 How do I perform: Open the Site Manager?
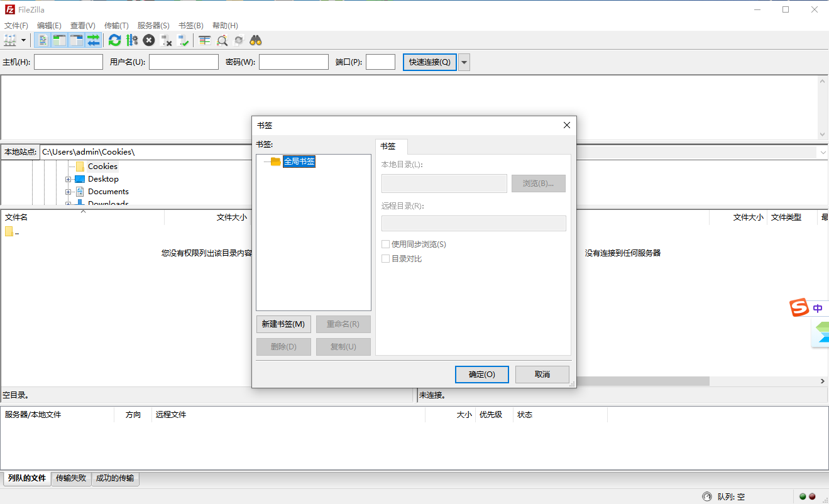11,40
